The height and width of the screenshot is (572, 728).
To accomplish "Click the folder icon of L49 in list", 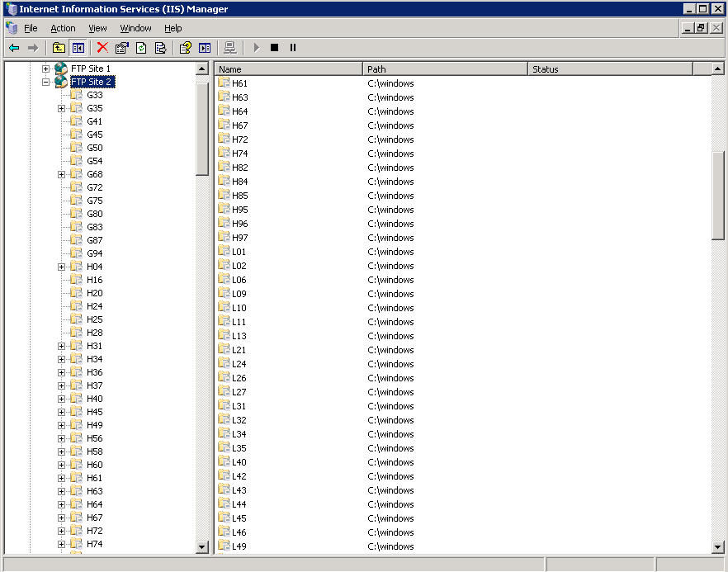I will pos(225,546).
